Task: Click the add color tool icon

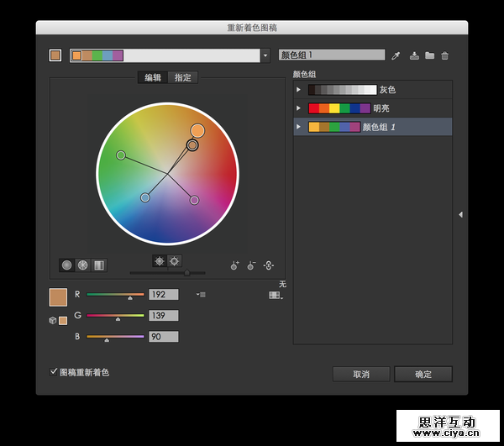Action: click(x=235, y=265)
